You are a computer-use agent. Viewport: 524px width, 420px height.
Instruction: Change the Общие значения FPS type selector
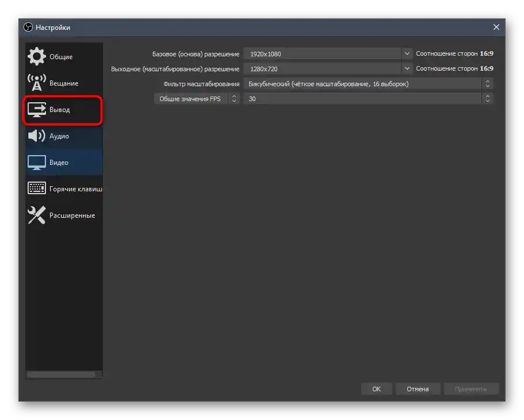[x=197, y=99]
